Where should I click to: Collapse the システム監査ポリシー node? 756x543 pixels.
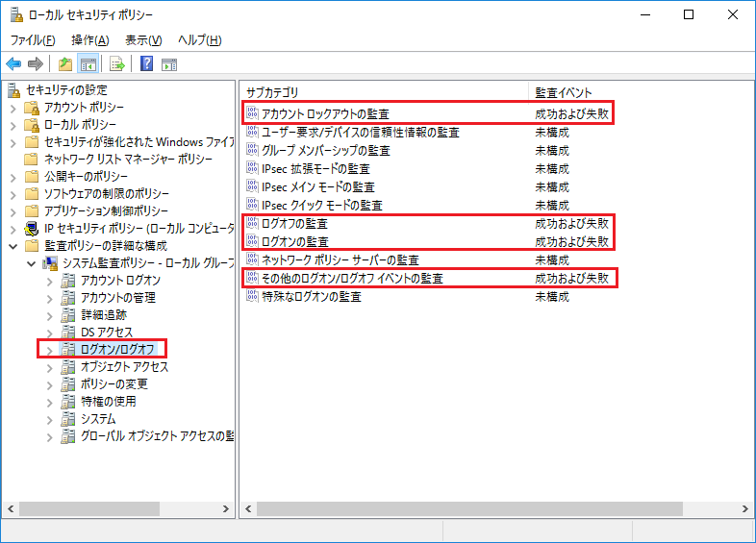pyautogui.click(x=32, y=264)
